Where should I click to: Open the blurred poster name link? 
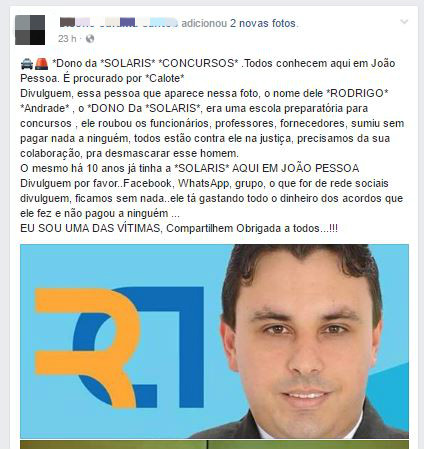tap(119, 23)
